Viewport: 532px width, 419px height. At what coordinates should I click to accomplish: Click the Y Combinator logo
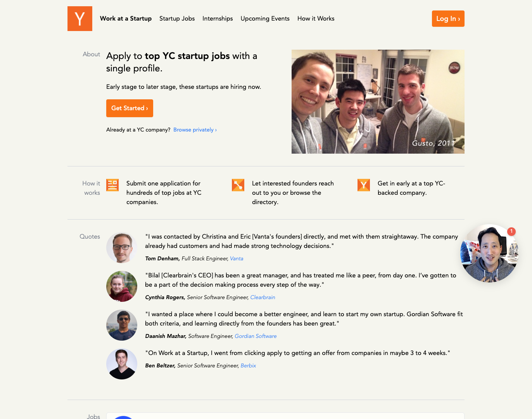click(79, 18)
